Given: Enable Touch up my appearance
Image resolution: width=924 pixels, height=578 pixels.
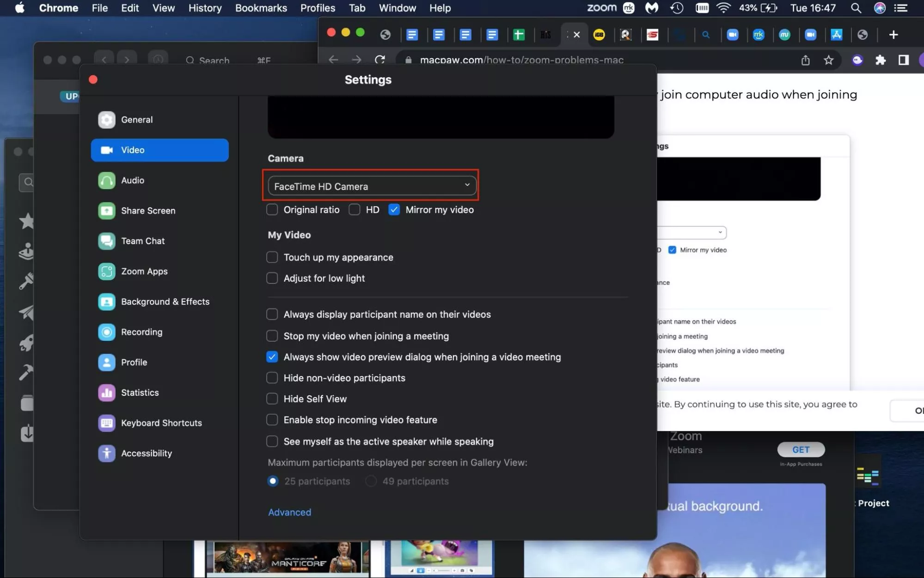Looking at the screenshot, I should (x=272, y=257).
